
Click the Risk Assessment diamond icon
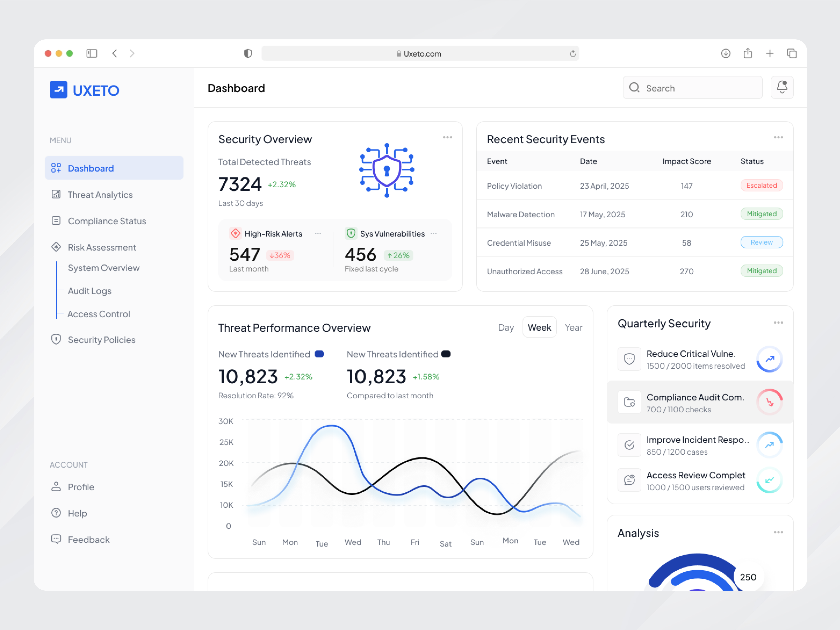pyautogui.click(x=56, y=247)
